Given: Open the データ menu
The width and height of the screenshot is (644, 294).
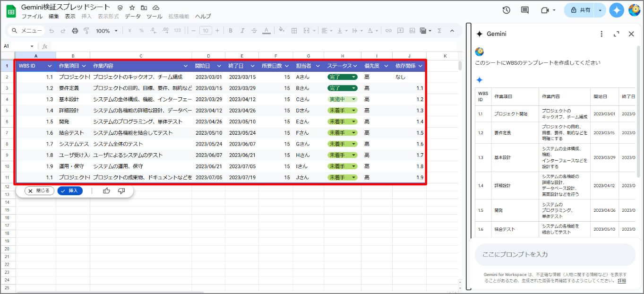Looking at the screenshot, I should tap(133, 17).
